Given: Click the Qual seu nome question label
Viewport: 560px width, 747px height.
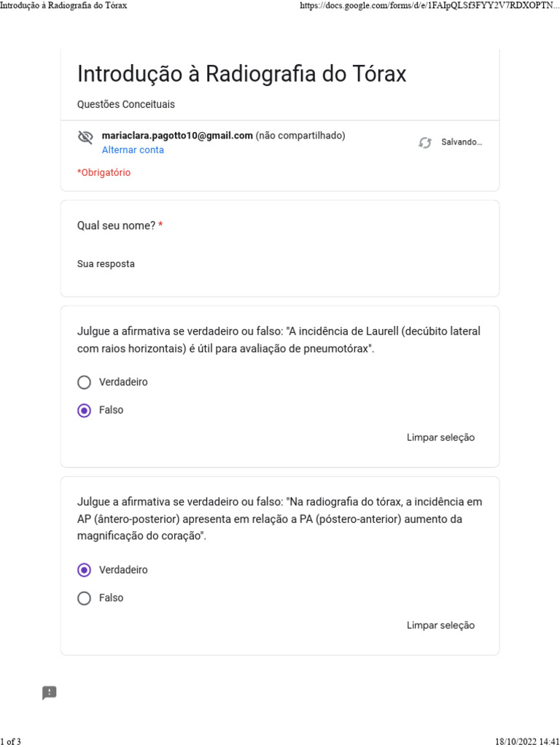Looking at the screenshot, I should pyautogui.click(x=117, y=226).
